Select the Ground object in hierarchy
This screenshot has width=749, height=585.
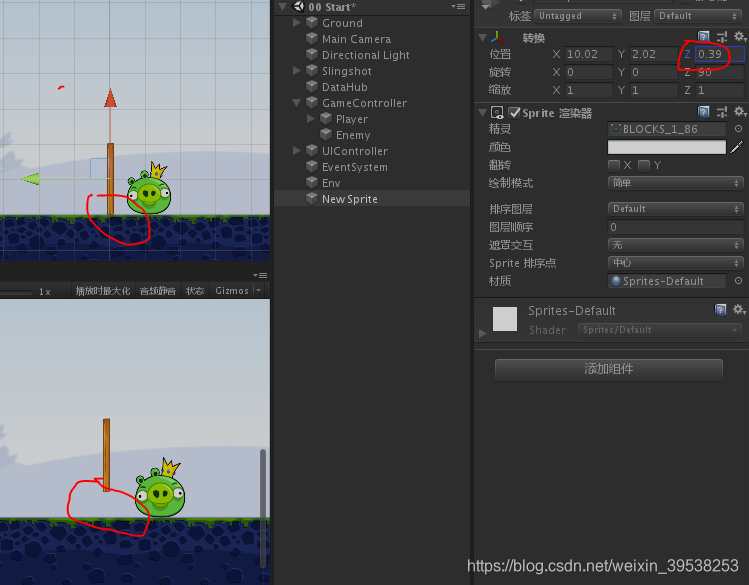[x=342, y=23]
